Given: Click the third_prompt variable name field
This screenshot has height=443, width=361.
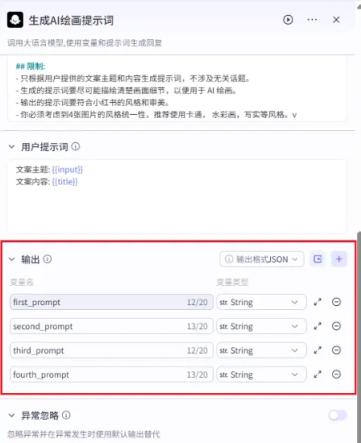Looking at the screenshot, I should [111, 350].
